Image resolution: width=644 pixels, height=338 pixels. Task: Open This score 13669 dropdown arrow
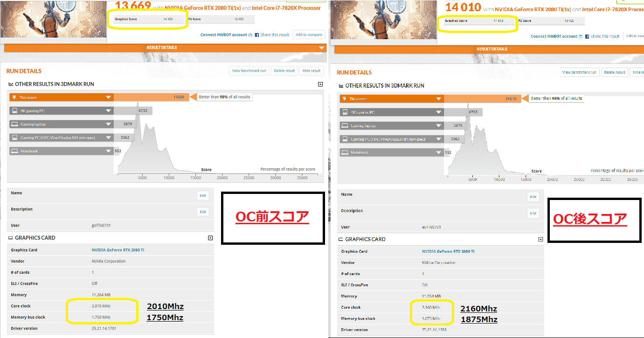[x=108, y=97]
